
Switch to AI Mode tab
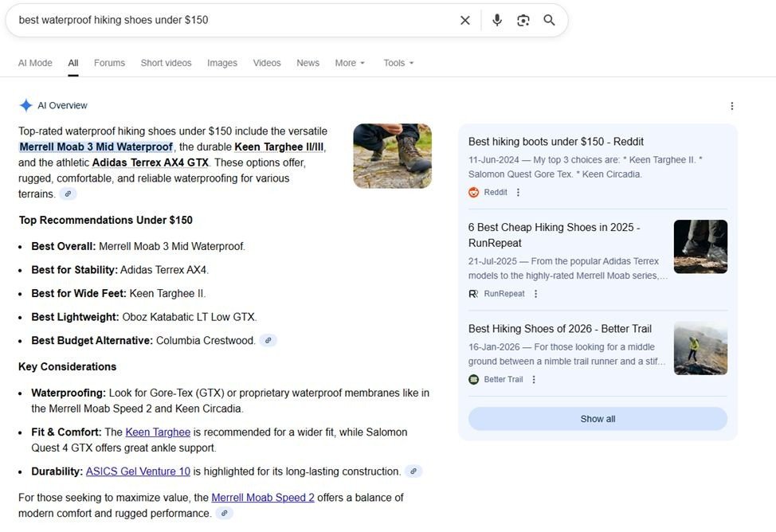[x=35, y=63]
